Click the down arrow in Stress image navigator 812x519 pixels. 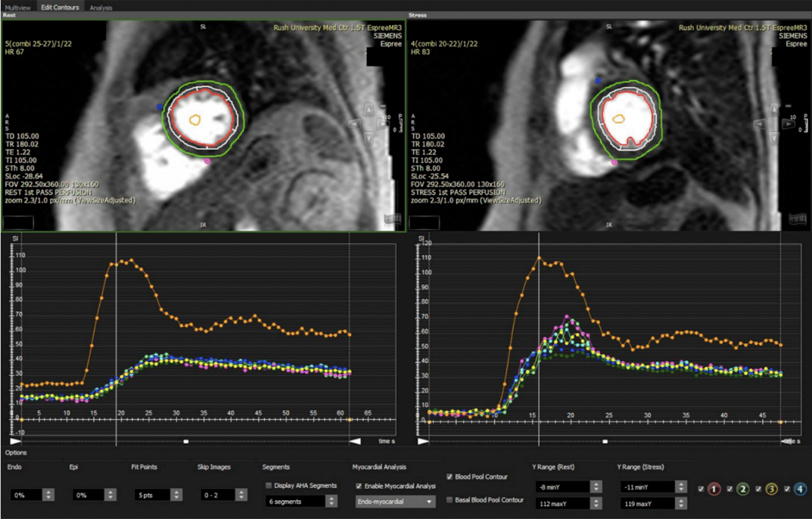coord(774,139)
